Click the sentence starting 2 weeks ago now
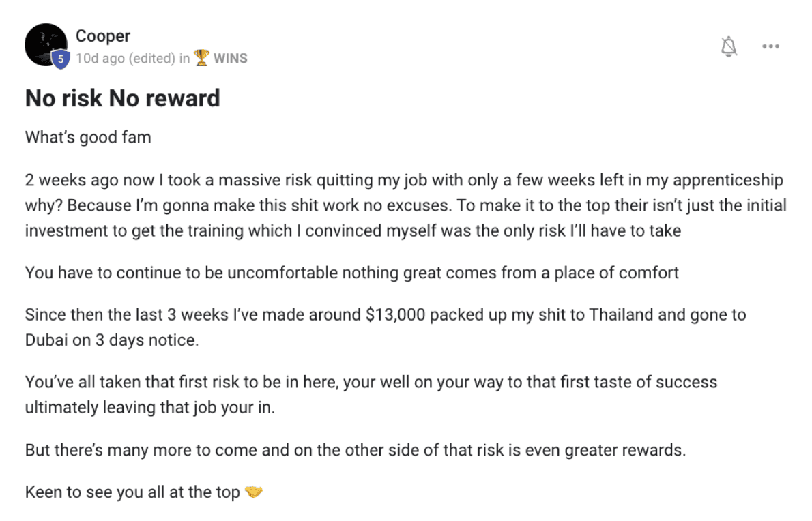The image size is (812, 521). tap(404, 180)
